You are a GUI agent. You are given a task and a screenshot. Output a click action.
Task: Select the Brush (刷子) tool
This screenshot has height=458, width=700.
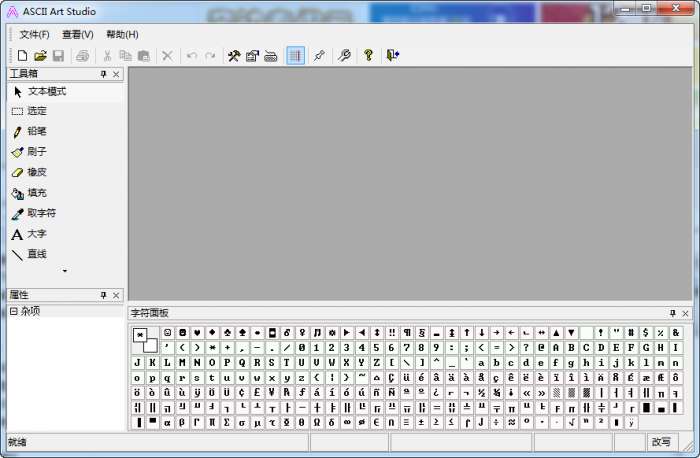[x=36, y=152]
